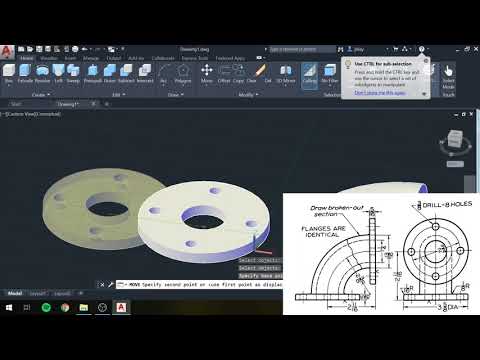Click the search commands input field
The height and width of the screenshot is (360, 480).
pyautogui.click(x=303, y=49)
